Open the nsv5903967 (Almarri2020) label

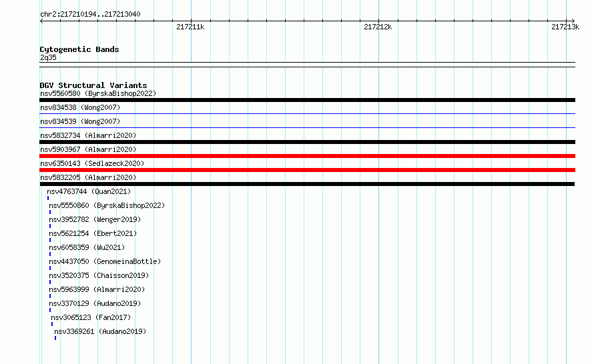click(x=88, y=149)
